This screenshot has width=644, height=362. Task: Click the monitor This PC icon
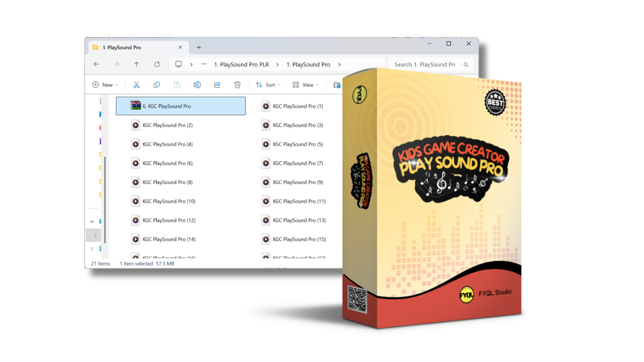[178, 64]
